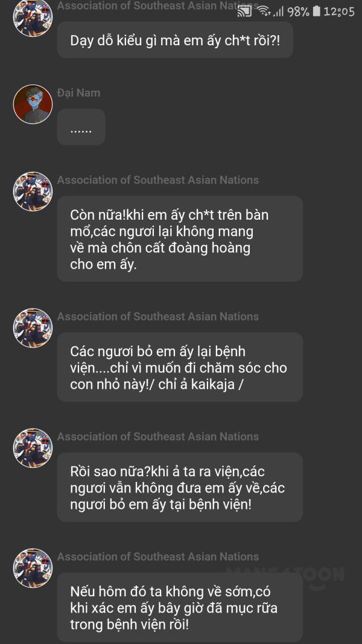Open the Đại Nam sender name

(x=78, y=93)
